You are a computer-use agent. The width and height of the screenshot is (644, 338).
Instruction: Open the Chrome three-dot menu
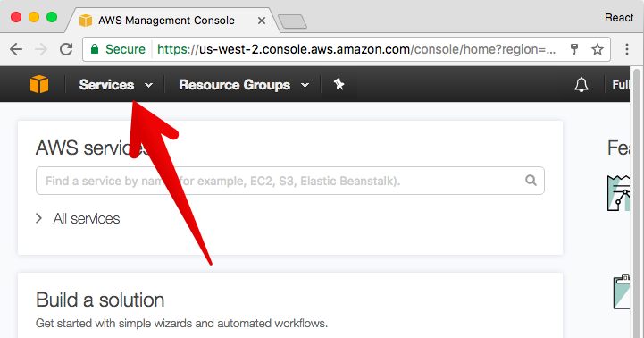pos(627,49)
